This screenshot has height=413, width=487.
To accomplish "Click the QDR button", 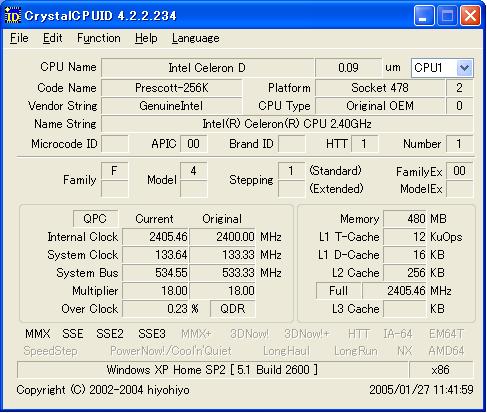I will [x=233, y=309].
